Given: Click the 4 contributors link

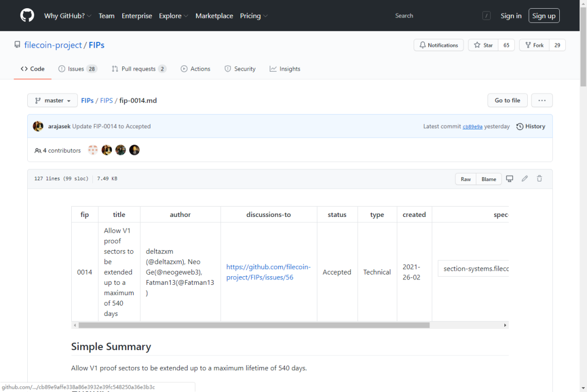Looking at the screenshot, I should tap(58, 151).
